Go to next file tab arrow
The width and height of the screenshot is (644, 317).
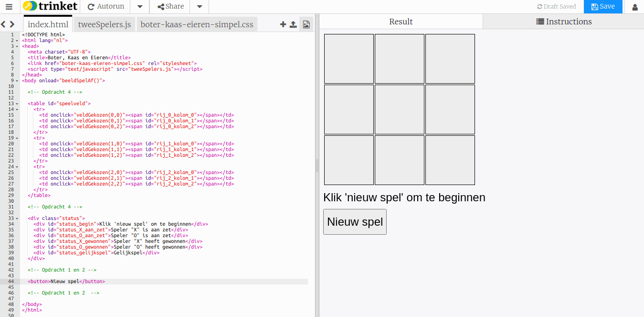tap(12, 24)
